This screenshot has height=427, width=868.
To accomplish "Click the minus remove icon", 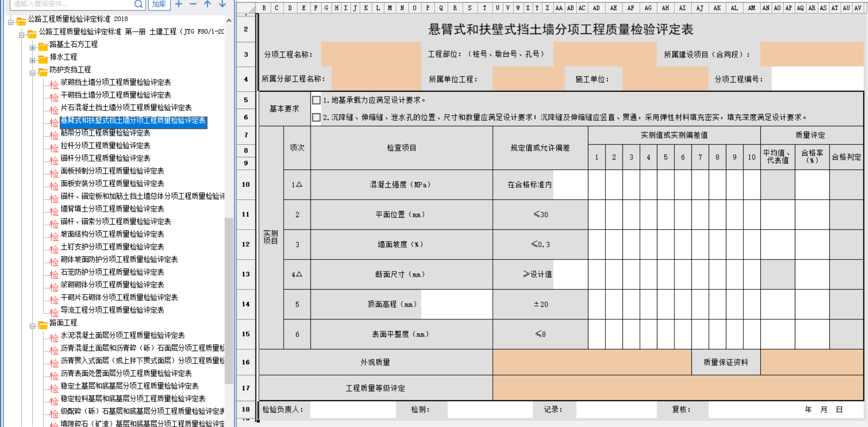I will click(193, 4).
